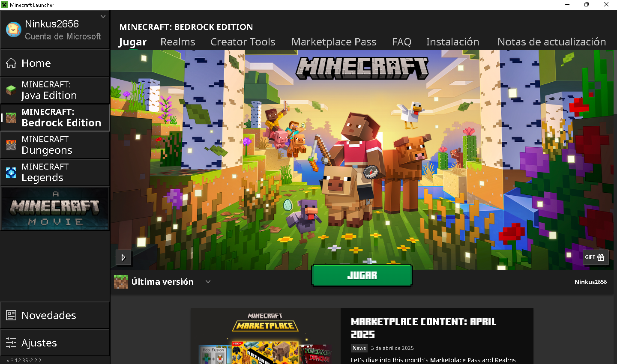Click the Minecraft Legends blue icon
Viewport: 617px width, 364px height.
click(x=11, y=173)
